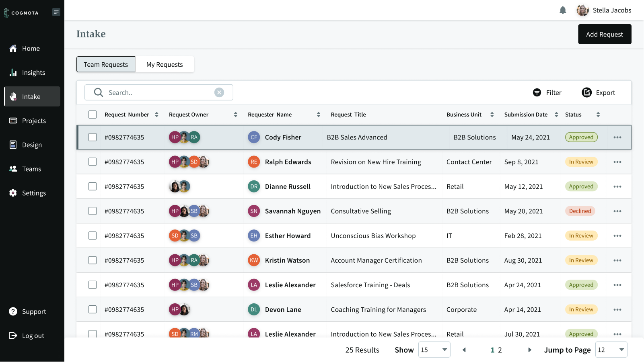
Task: Navigate to Design via its sidebar icon
Action: pos(13,145)
